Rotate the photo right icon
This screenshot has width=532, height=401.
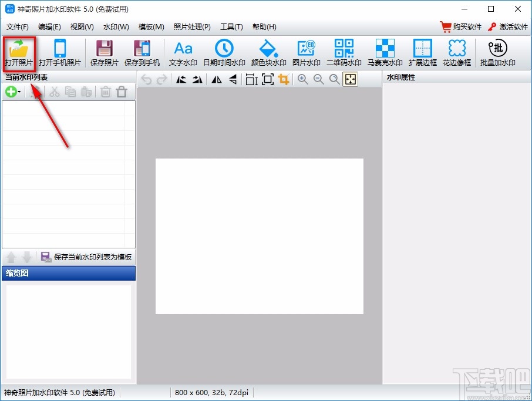coord(197,79)
